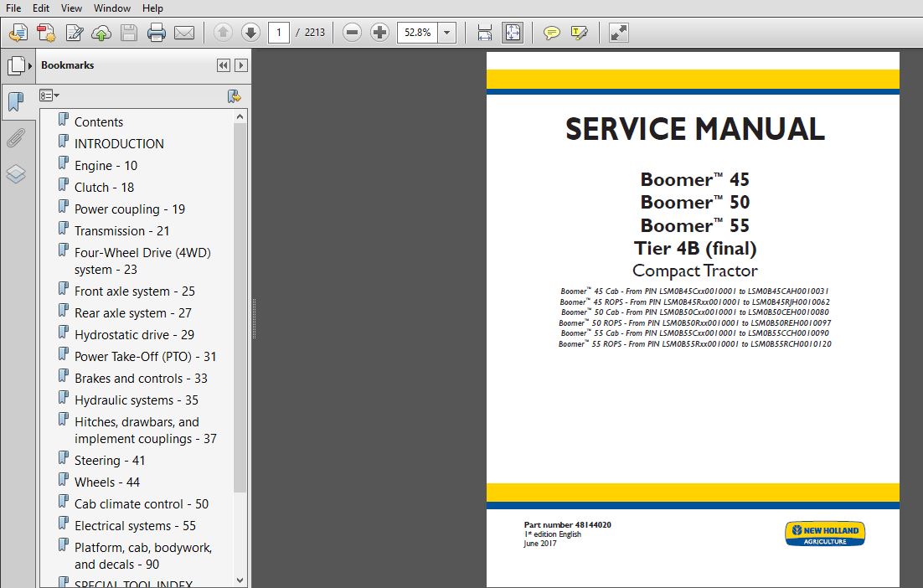The width and height of the screenshot is (923, 588).
Task: Click the zoom out minus button
Action: coord(352,33)
